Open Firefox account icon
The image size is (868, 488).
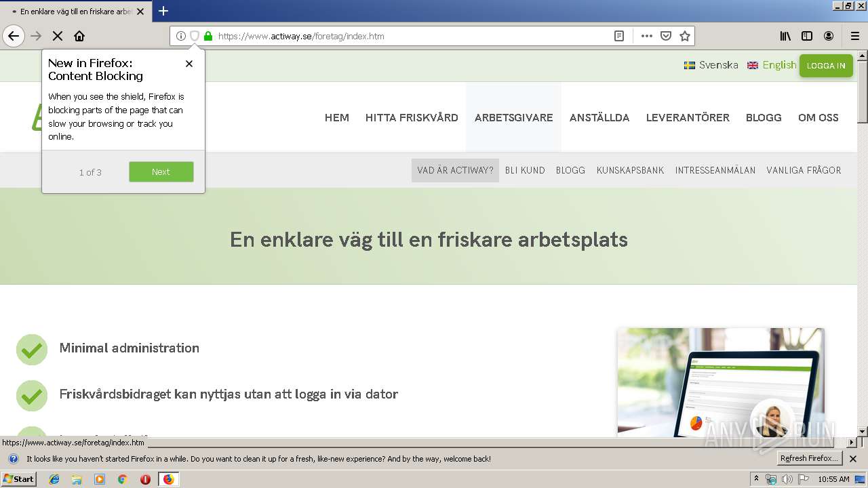[829, 36]
